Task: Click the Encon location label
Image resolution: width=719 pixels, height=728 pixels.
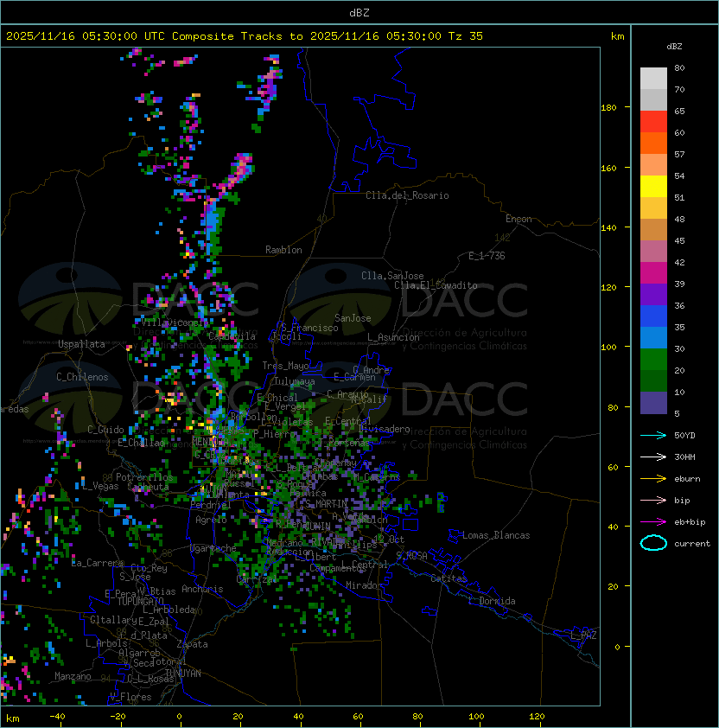Action: coord(519,219)
